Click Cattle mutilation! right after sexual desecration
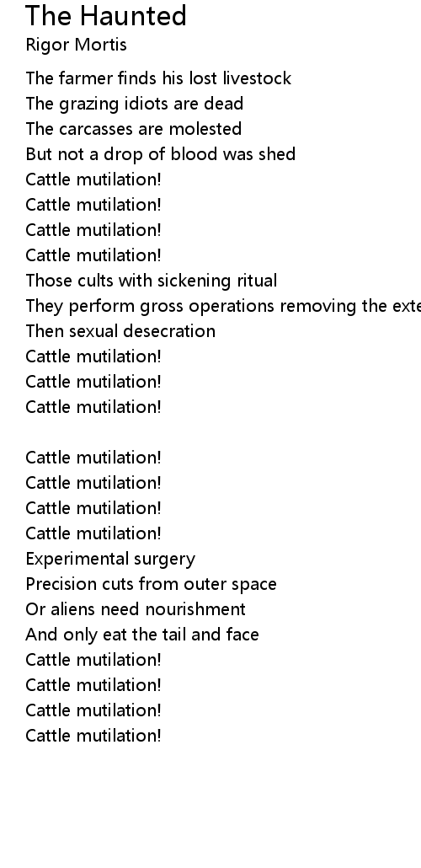This screenshot has height=868, width=421. [x=93, y=356]
